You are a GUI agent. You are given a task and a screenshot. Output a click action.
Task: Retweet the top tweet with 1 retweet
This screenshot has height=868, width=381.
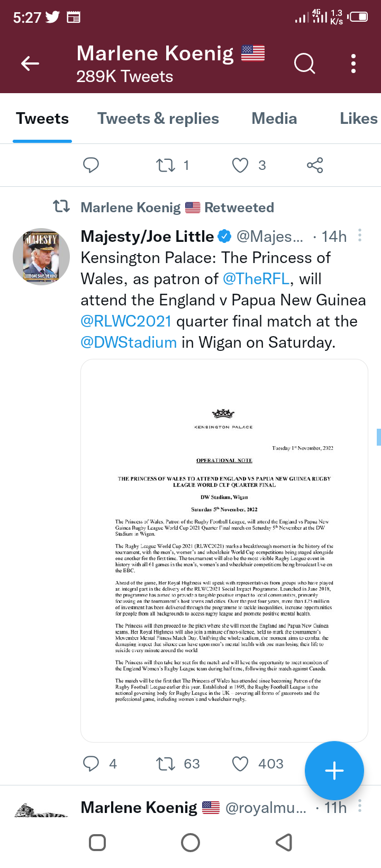point(166,165)
